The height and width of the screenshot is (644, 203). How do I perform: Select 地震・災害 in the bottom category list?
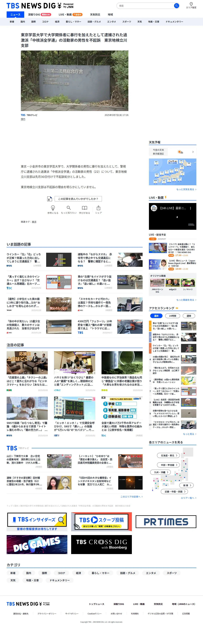coord(32,580)
